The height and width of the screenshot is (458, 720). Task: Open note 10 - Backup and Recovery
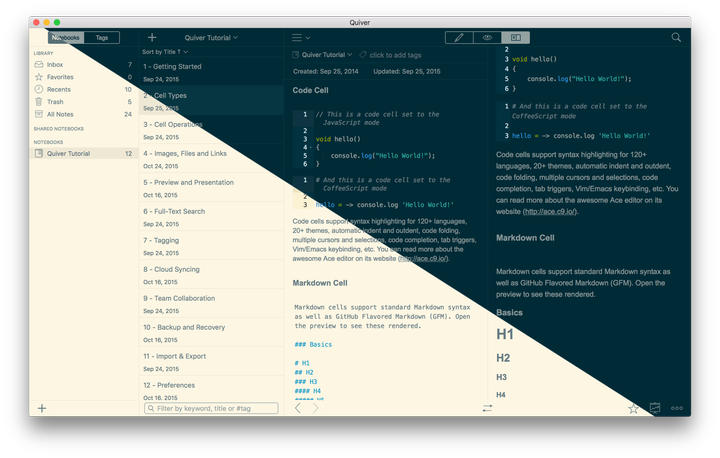tap(211, 332)
